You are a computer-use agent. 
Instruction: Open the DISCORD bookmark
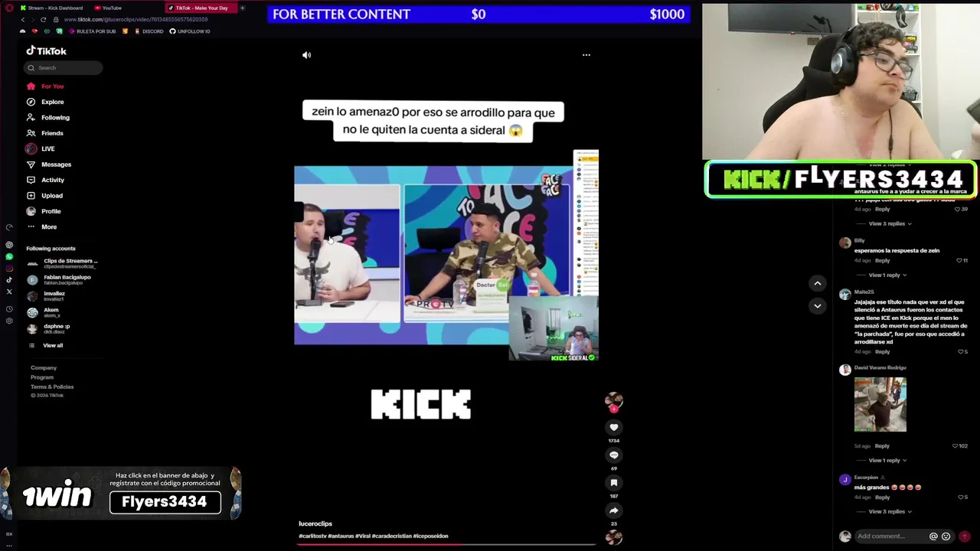149,31
